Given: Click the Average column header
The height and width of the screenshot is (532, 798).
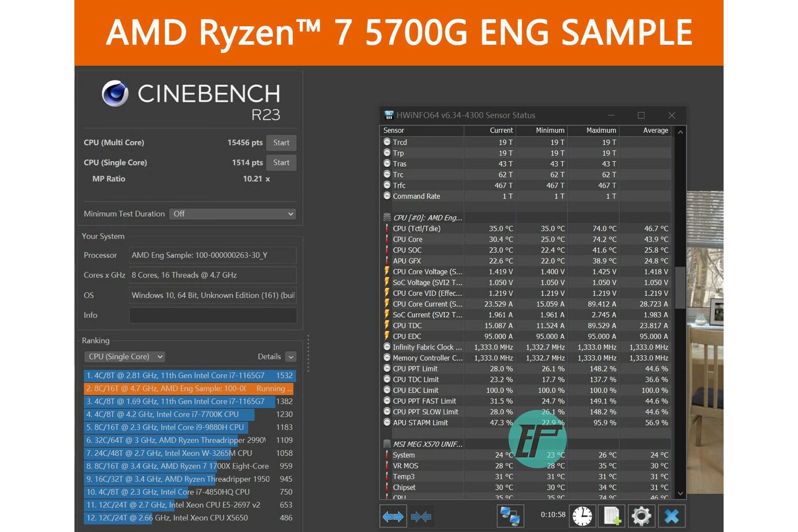Looking at the screenshot, I should [645, 131].
